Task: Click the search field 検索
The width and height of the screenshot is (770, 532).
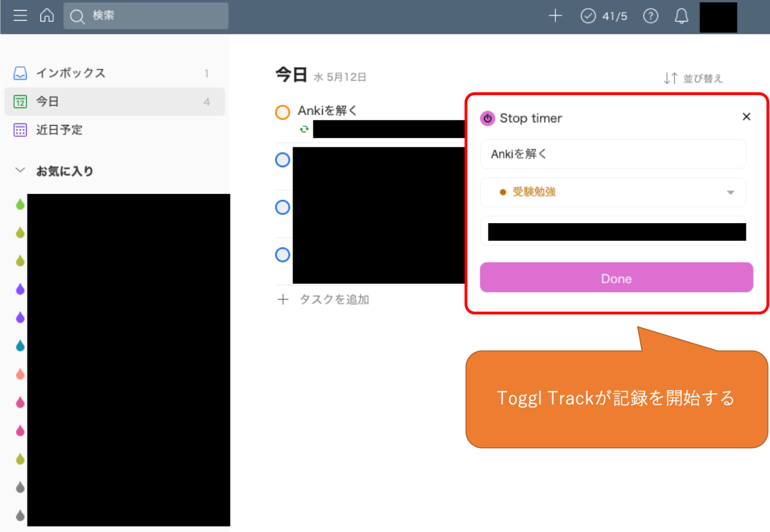Action: pyautogui.click(x=146, y=16)
